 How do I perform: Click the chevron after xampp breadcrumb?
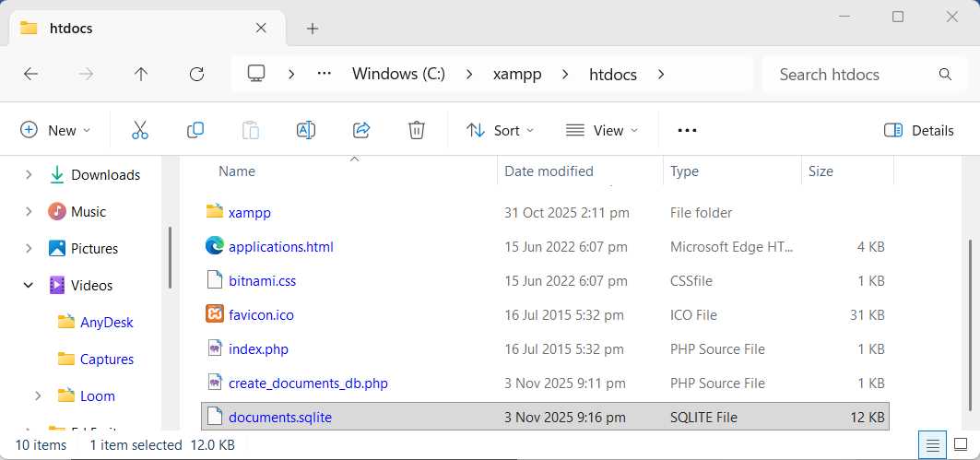coord(565,75)
